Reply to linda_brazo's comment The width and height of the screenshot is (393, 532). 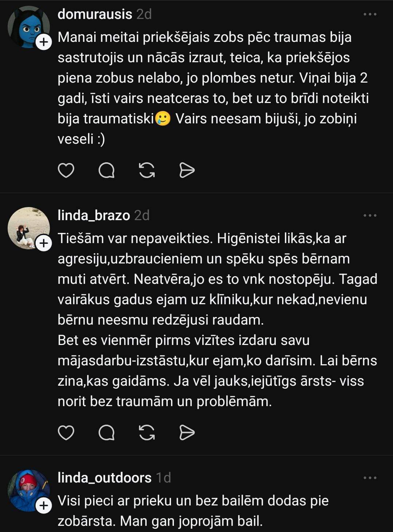point(106,433)
